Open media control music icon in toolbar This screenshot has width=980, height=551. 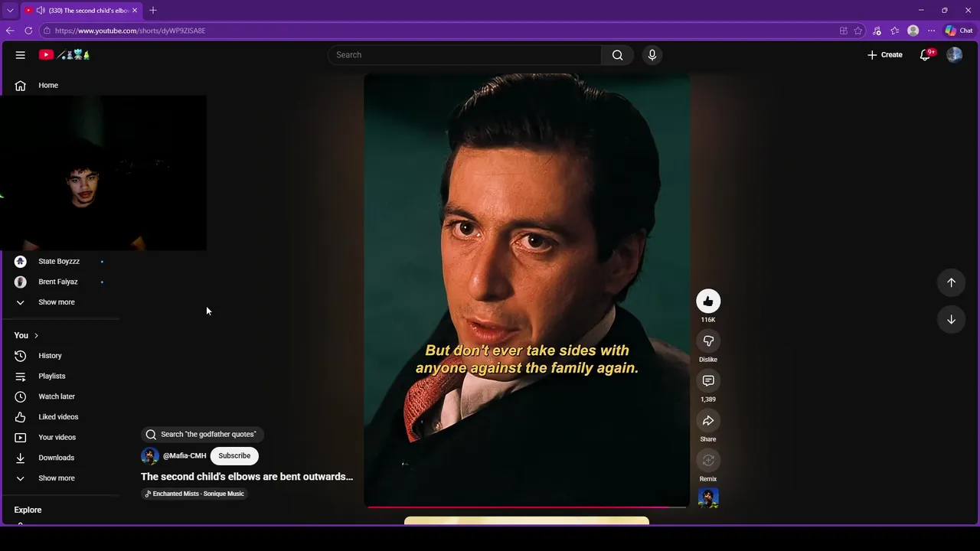877,31
